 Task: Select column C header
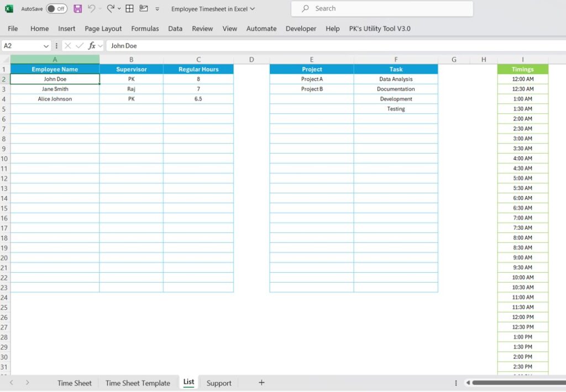pos(198,60)
